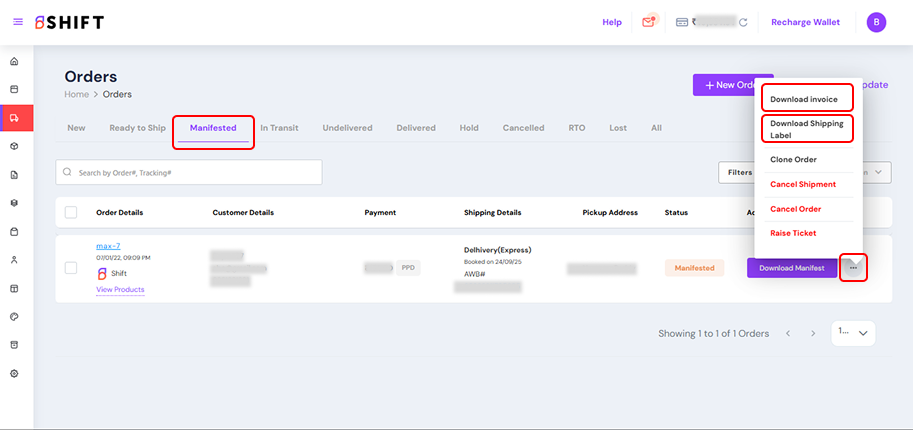The width and height of the screenshot is (913, 430).
Task: Open the View Products link
Action: pyautogui.click(x=120, y=289)
